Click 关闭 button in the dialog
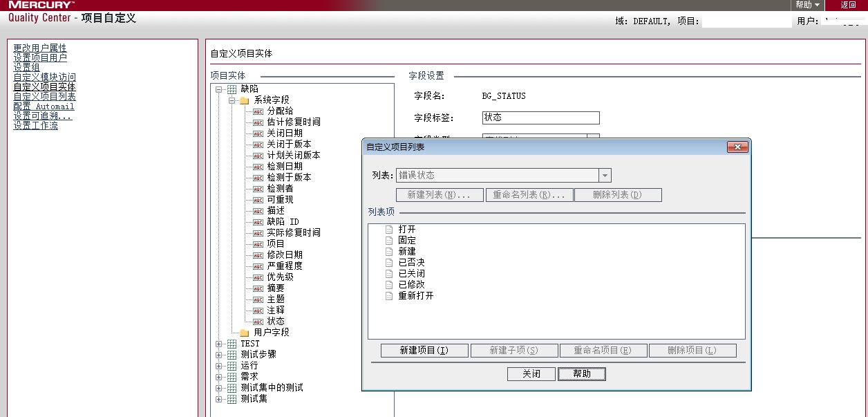The height and width of the screenshot is (417, 868). coord(531,374)
